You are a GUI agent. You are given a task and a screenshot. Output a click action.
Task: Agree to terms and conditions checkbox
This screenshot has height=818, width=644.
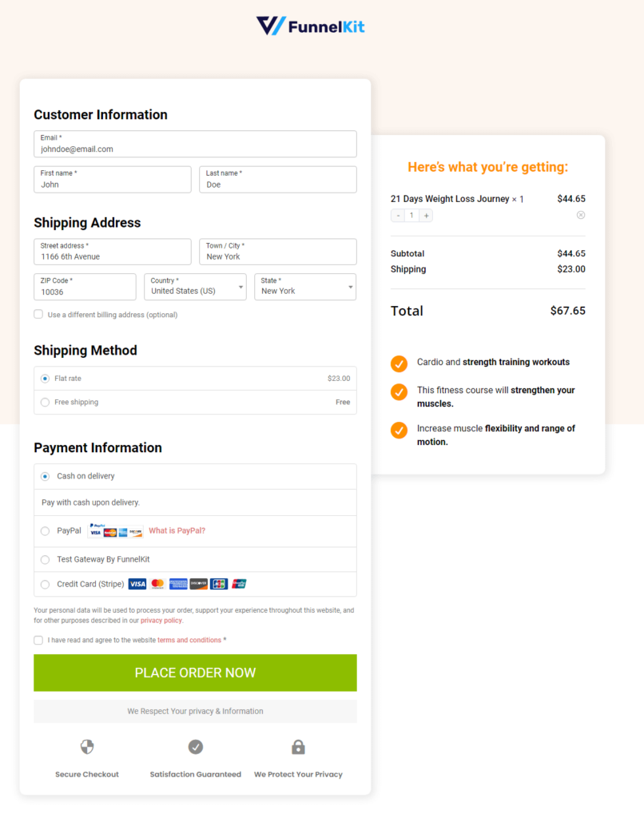tap(38, 640)
